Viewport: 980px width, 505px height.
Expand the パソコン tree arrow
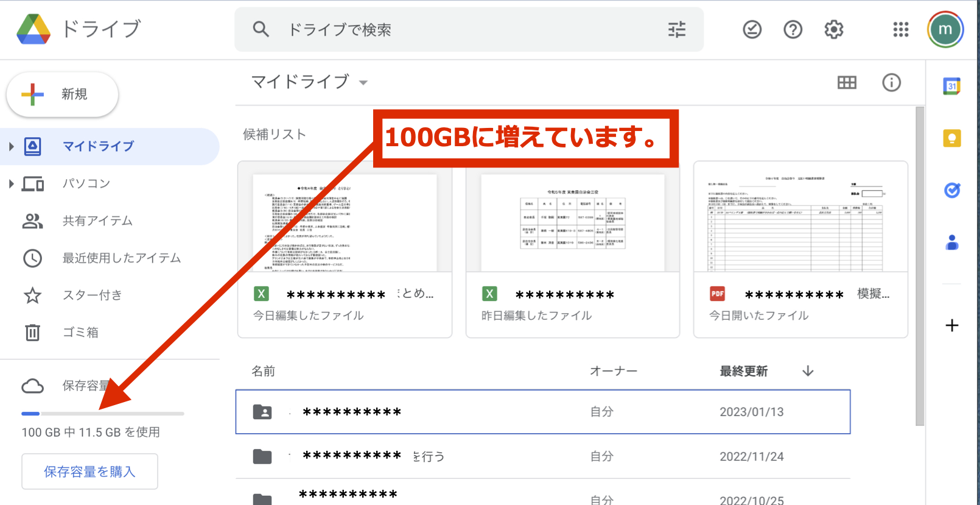tap(11, 183)
